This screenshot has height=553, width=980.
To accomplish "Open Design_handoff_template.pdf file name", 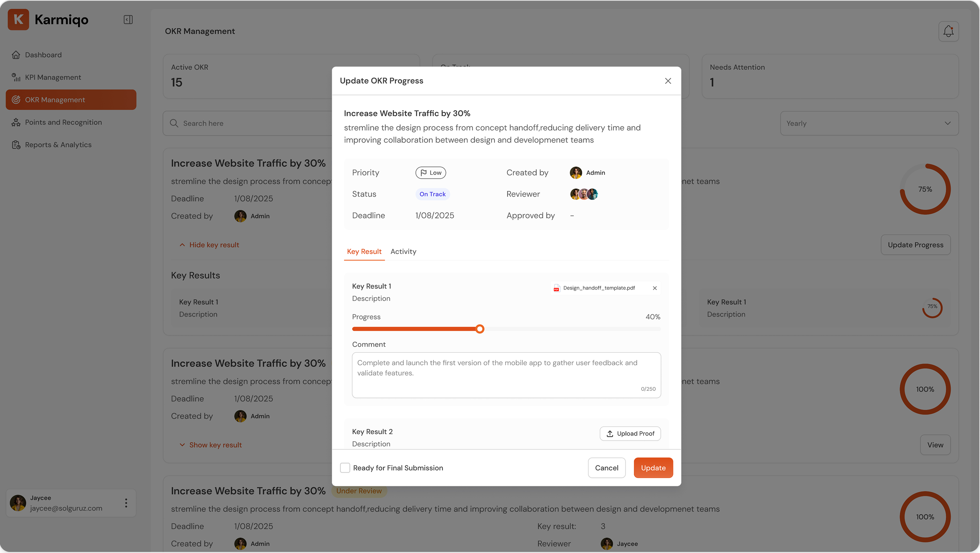I will [599, 288].
